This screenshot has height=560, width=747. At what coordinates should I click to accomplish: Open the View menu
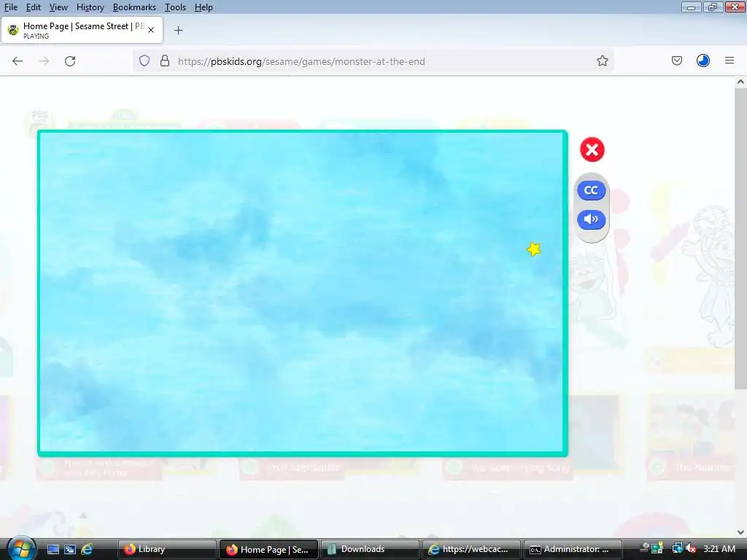pyautogui.click(x=58, y=7)
